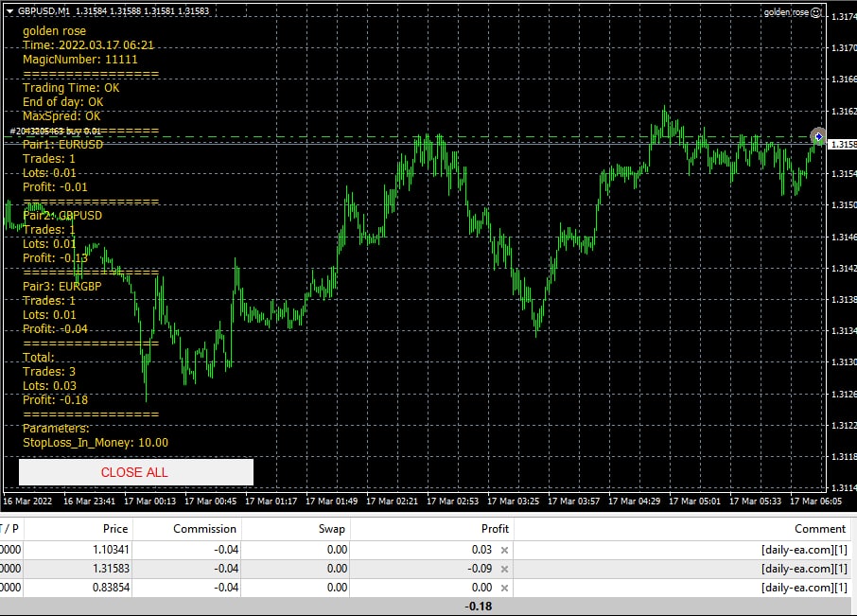Click the 16 Mar 23:41 time axis label

(89, 501)
